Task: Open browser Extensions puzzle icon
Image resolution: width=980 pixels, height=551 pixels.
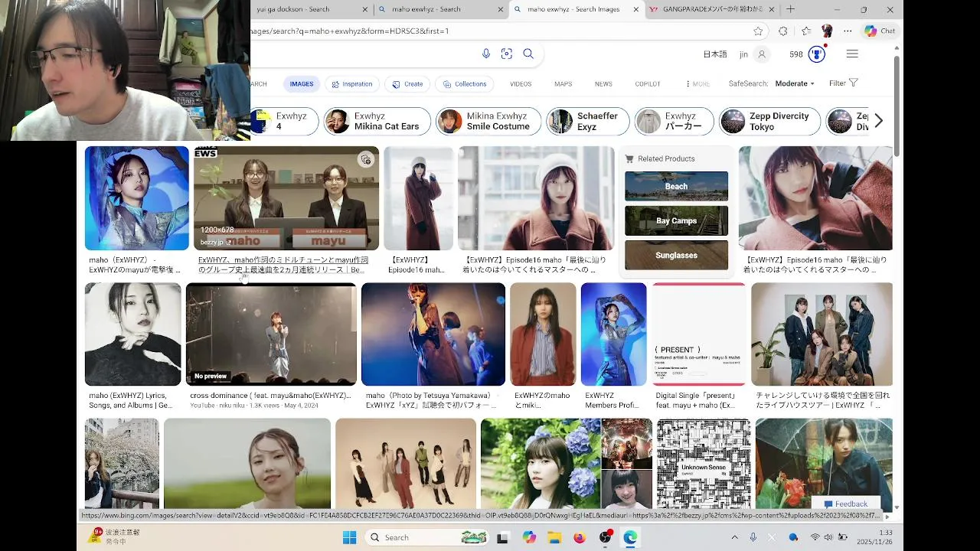Action: [x=782, y=31]
